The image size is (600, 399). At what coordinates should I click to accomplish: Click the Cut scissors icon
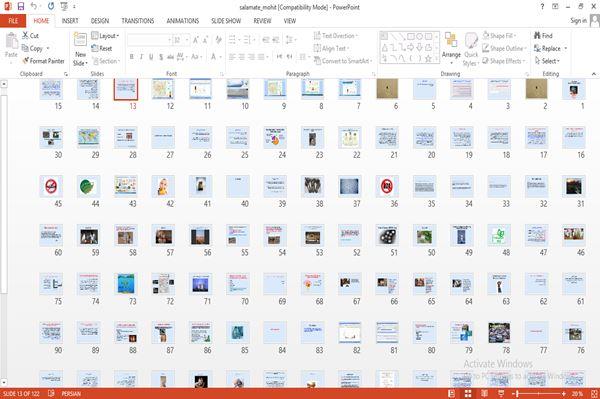pyautogui.click(x=25, y=35)
